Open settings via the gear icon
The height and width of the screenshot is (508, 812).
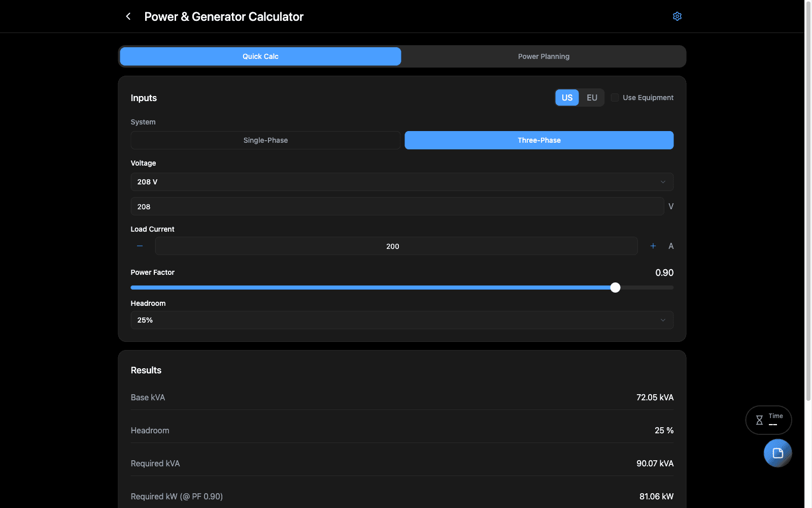677,16
